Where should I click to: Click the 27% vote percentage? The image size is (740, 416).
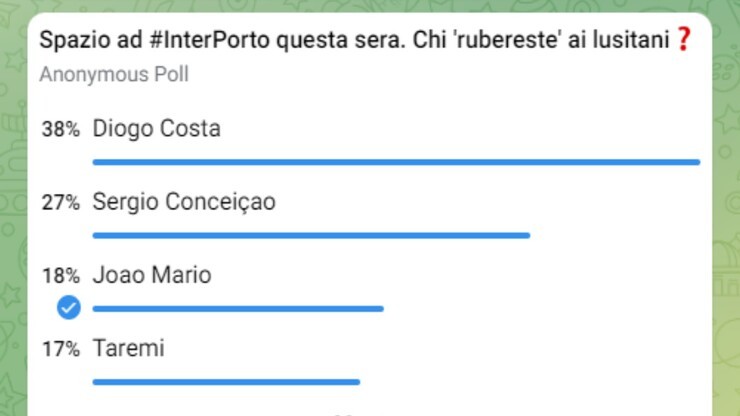coord(60,203)
